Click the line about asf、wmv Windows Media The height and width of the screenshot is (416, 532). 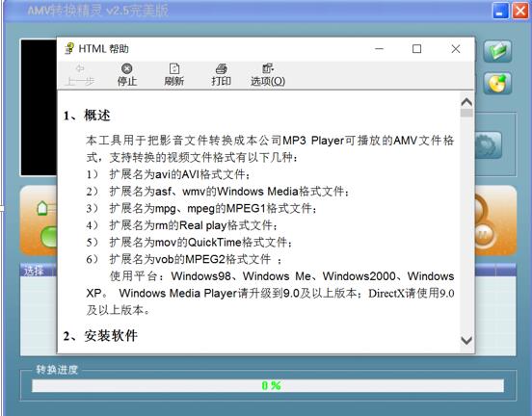218,192
